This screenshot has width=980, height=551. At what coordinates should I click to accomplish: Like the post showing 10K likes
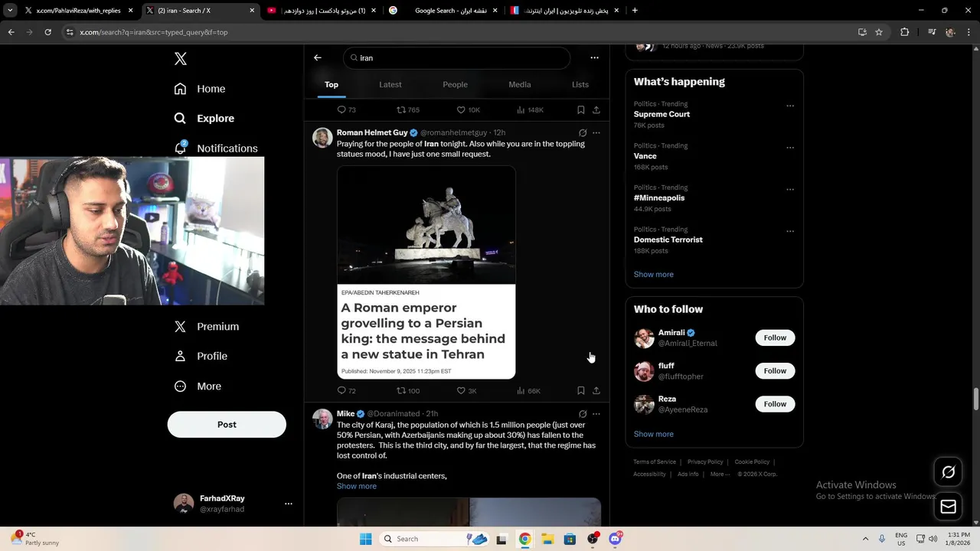coord(469,110)
